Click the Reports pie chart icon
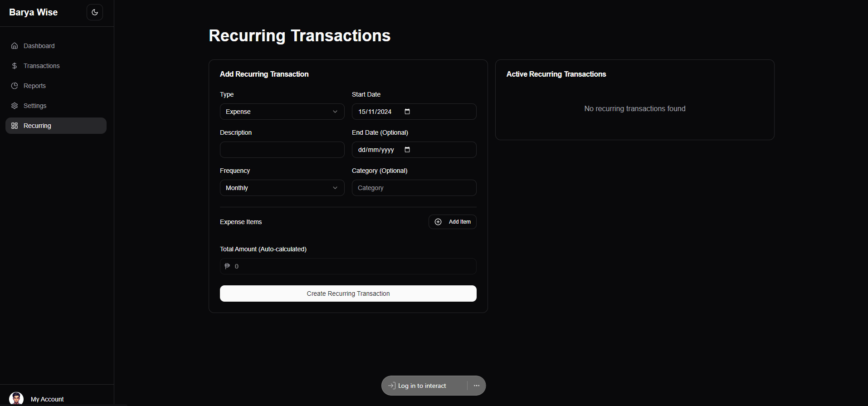 (x=15, y=86)
